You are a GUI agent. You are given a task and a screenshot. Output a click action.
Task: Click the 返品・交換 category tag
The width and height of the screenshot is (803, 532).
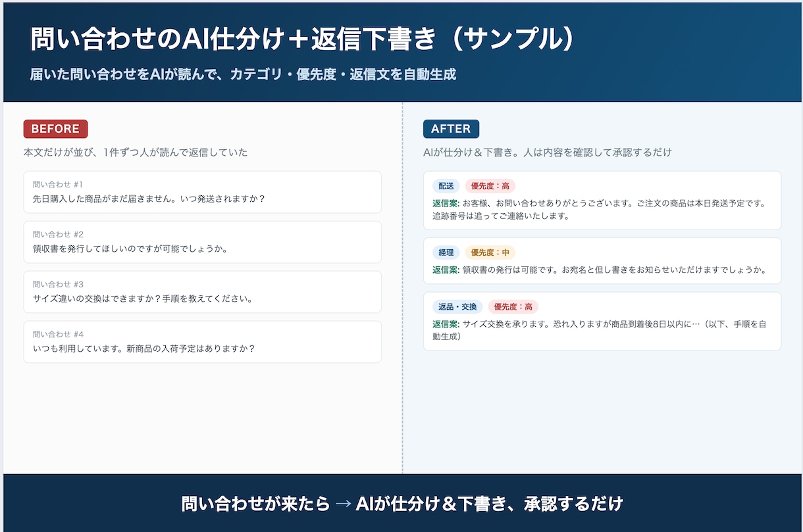457,307
